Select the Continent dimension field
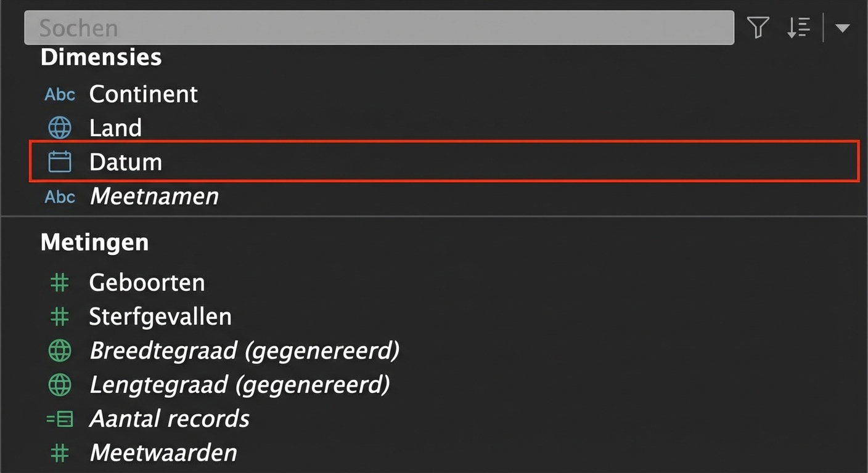Screen dimensions: 868x473 pyautogui.click(x=143, y=94)
